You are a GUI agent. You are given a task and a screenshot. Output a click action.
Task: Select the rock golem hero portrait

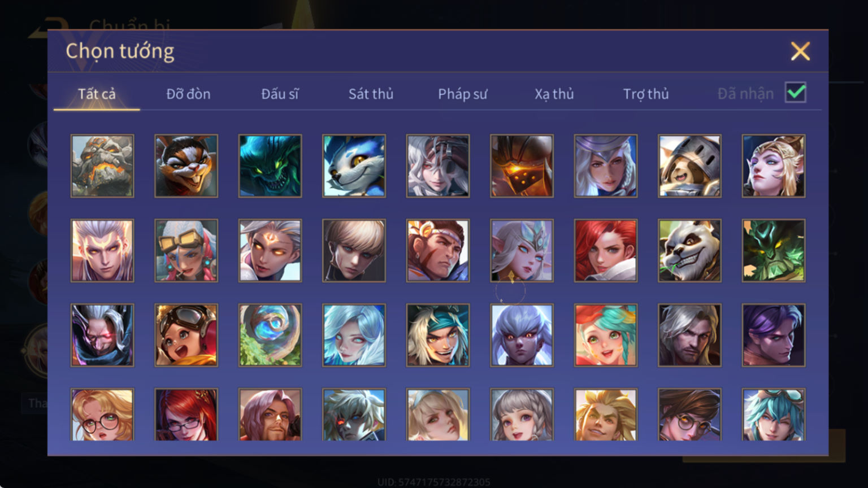click(x=102, y=166)
